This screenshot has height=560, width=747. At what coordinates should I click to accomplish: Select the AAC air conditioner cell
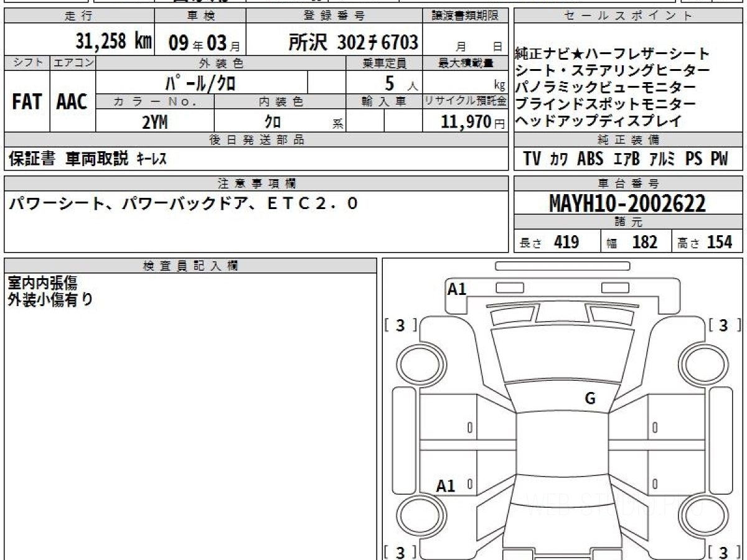tap(72, 102)
